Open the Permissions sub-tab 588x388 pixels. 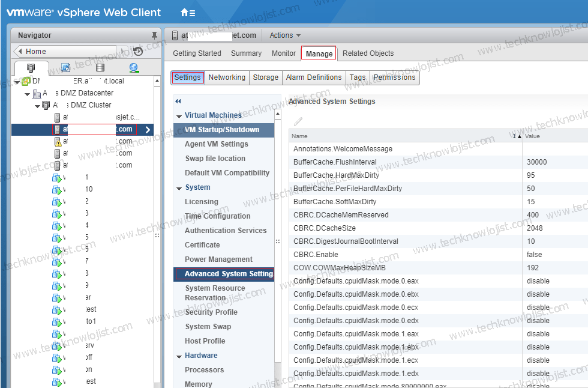pyautogui.click(x=395, y=77)
